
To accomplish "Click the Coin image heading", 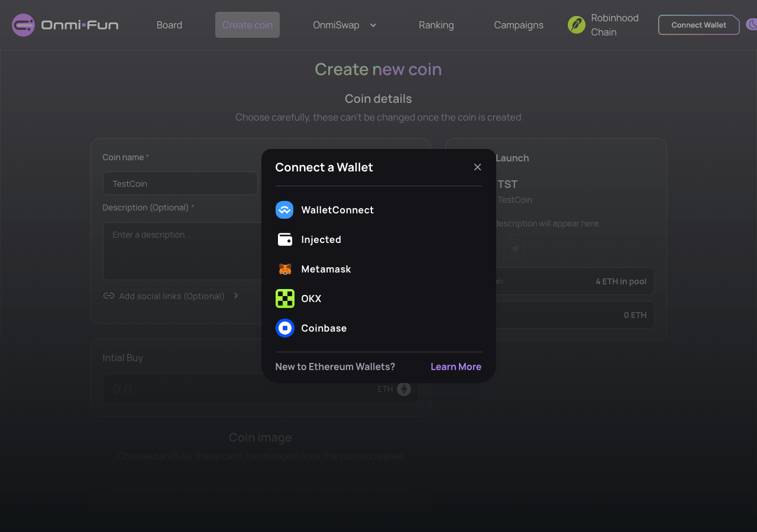I will pyautogui.click(x=260, y=437).
